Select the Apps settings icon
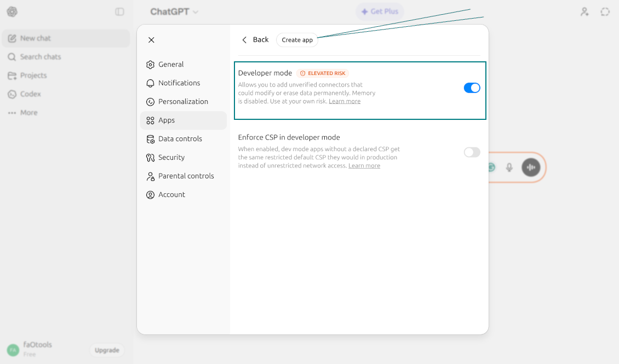 coord(150,120)
